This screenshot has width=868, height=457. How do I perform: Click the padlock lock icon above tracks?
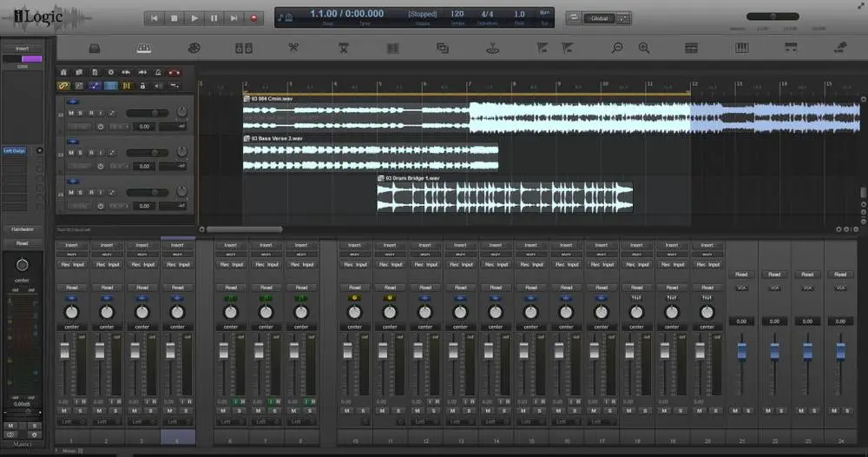pyautogui.click(x=142, y=86)
